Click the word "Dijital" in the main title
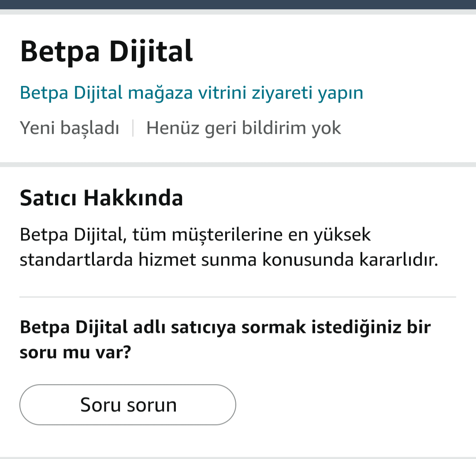 [151, 52]
